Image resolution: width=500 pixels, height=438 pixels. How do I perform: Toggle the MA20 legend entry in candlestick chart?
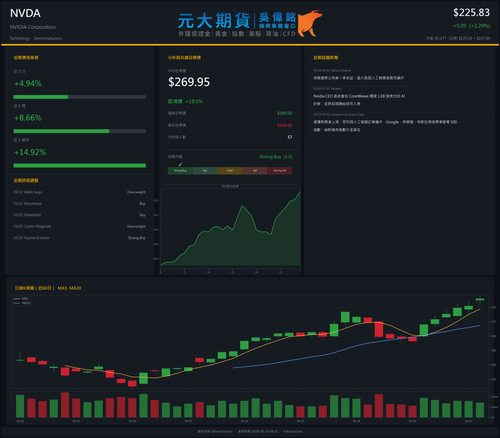[22, 303]
